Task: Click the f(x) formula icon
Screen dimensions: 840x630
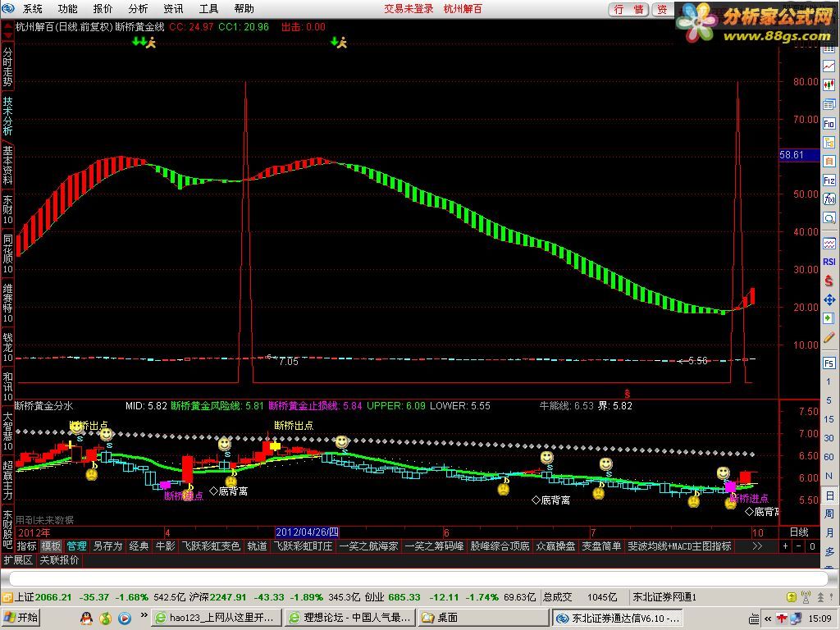Action: click(829, 199)
